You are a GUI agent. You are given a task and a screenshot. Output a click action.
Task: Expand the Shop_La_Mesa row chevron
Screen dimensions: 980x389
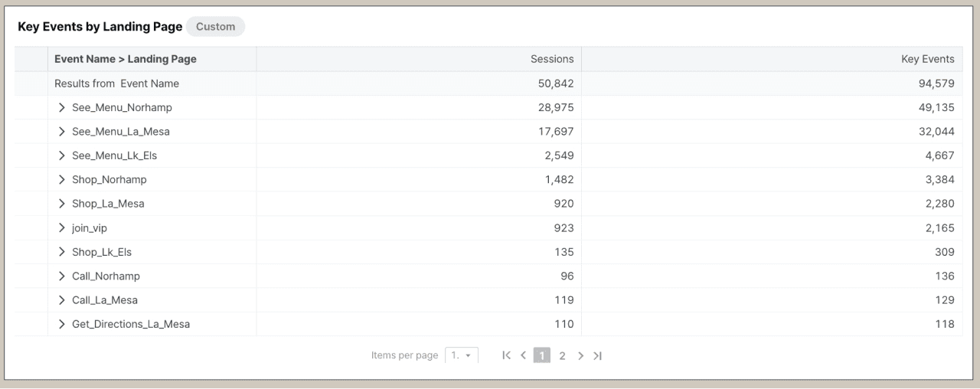(62, 204)
